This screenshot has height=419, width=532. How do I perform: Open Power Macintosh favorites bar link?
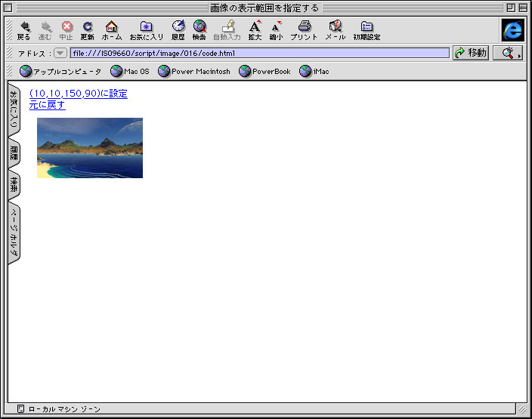coord(193,71)
